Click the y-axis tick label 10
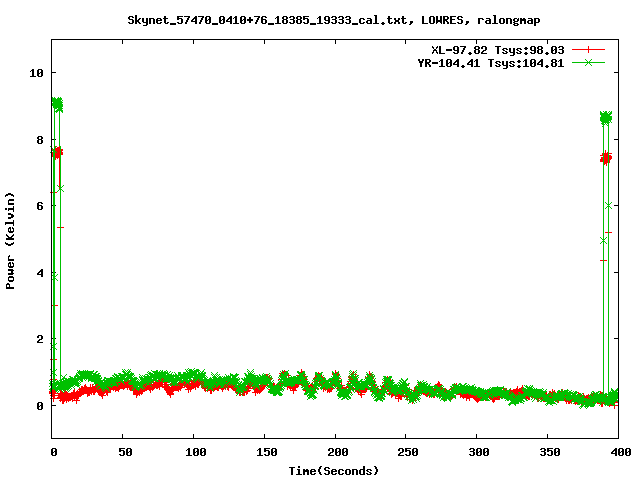 click(36, 73)
